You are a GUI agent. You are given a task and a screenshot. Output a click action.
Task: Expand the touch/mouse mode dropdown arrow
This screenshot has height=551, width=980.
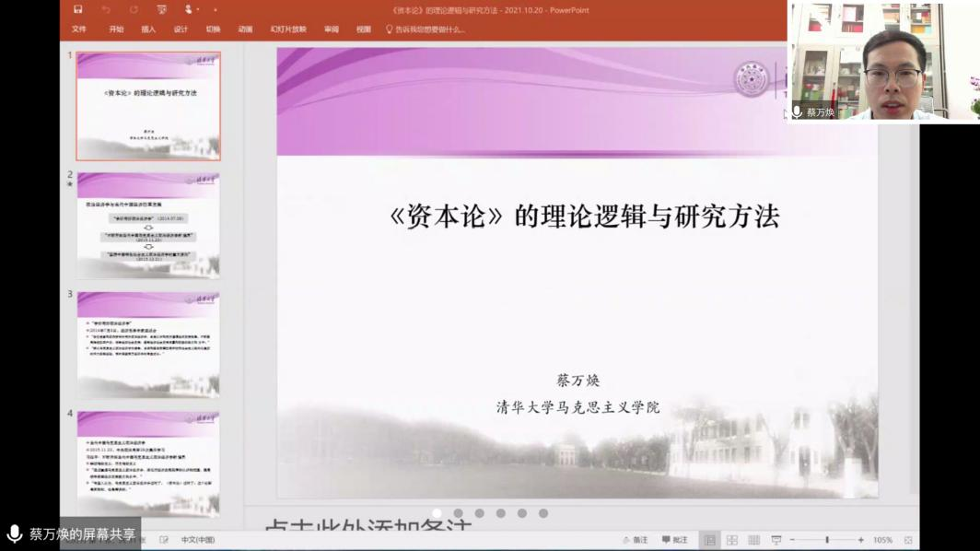[x=197, y=10]
